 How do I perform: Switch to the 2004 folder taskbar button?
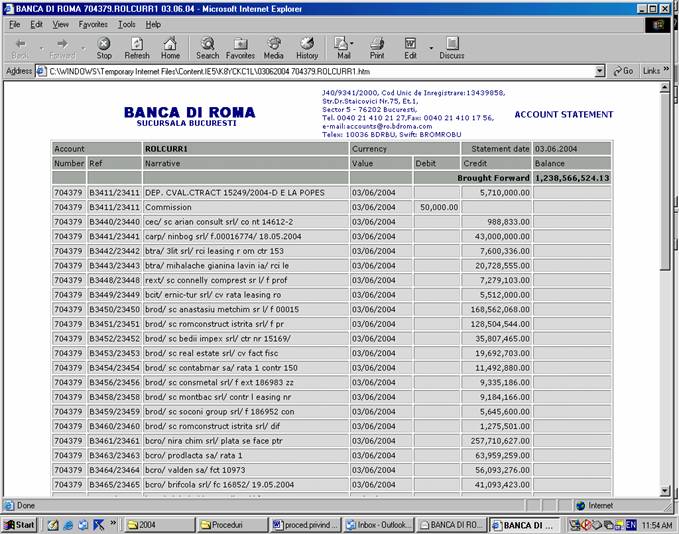pyautogui.click(x=158, y=525)
